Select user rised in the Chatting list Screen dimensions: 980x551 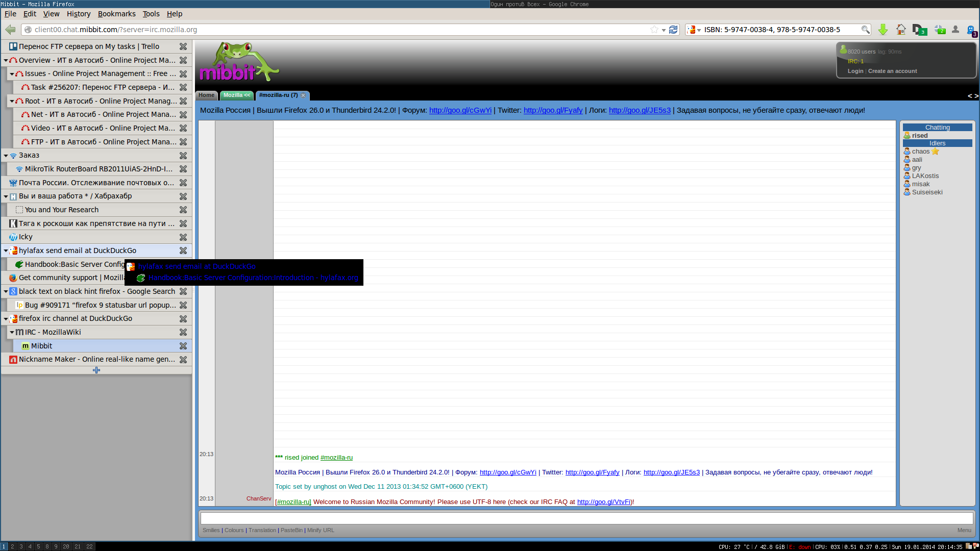[920, 136]
